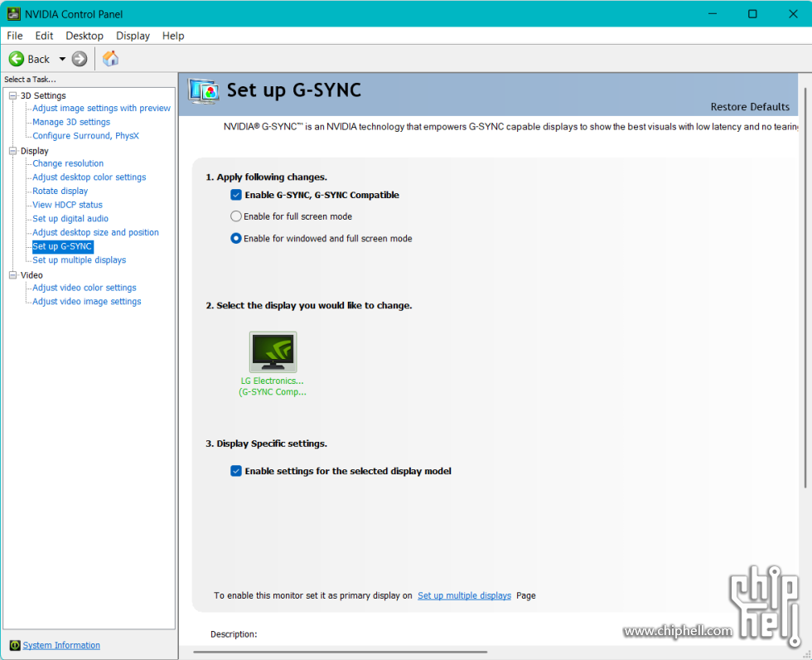Image resolution: width=812 pixels, height=660 pixels.
Task: Open the File menu
Action: 15,36
